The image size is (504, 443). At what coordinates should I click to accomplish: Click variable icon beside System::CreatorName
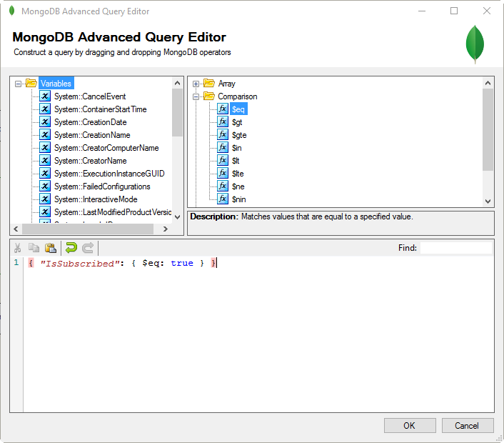(45, 160)
